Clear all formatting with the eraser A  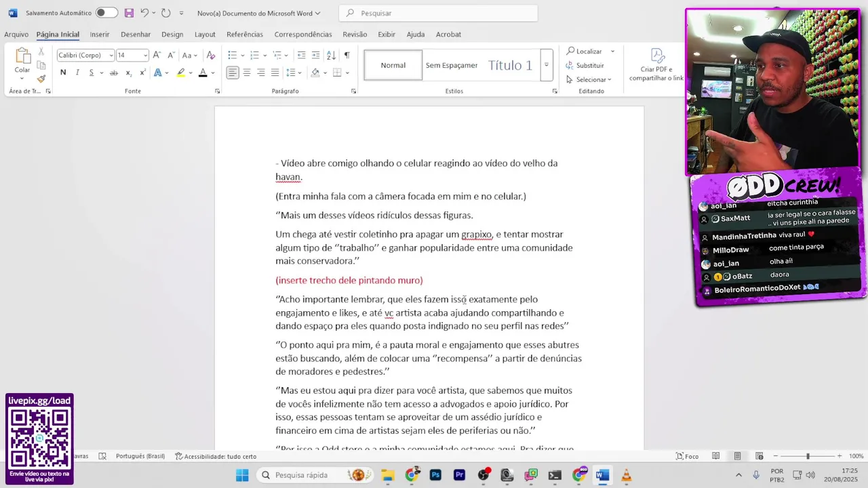tap(210, 55)
